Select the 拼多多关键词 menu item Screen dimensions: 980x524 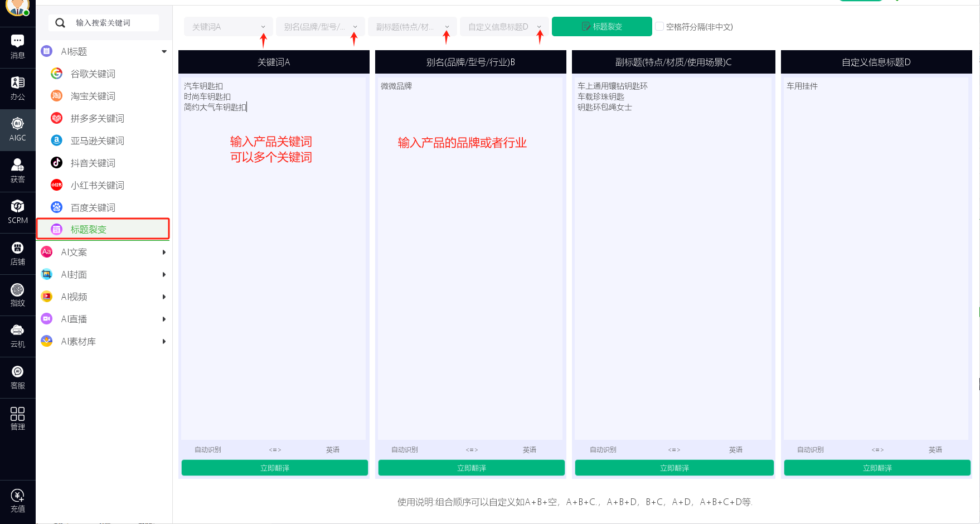point(103,118)
